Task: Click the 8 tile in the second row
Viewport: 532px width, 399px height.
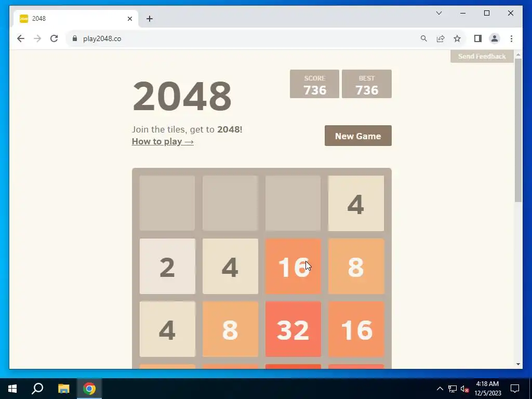Action: point(356,267)
